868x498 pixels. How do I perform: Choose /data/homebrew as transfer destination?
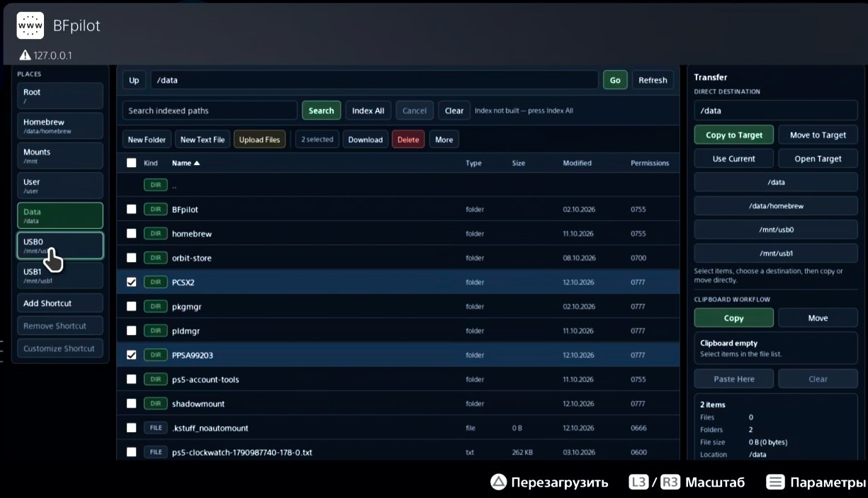776,206
